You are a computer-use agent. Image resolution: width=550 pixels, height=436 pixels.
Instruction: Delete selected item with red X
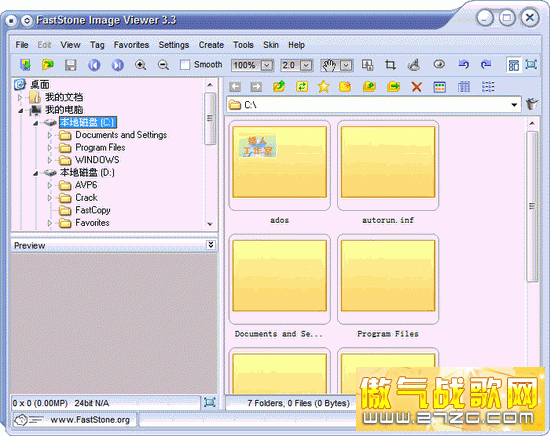point(416,87)
